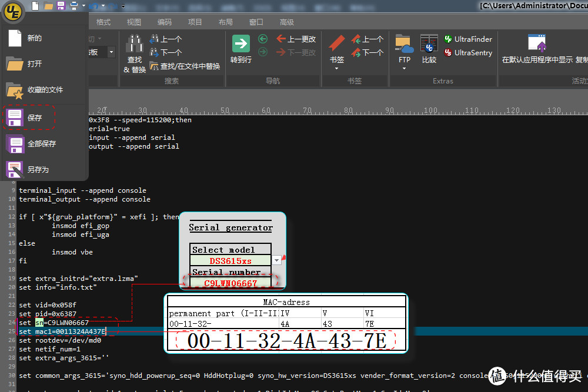Click the forward navigation circle arrow
Viewport: 588px width, 392px height.
tap(263, 52)
